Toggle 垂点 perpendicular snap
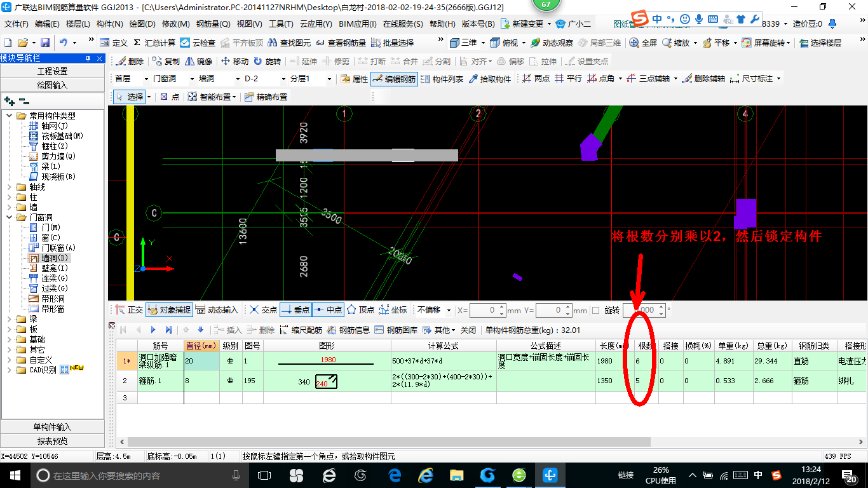868x488 pixels. [295, 310]
